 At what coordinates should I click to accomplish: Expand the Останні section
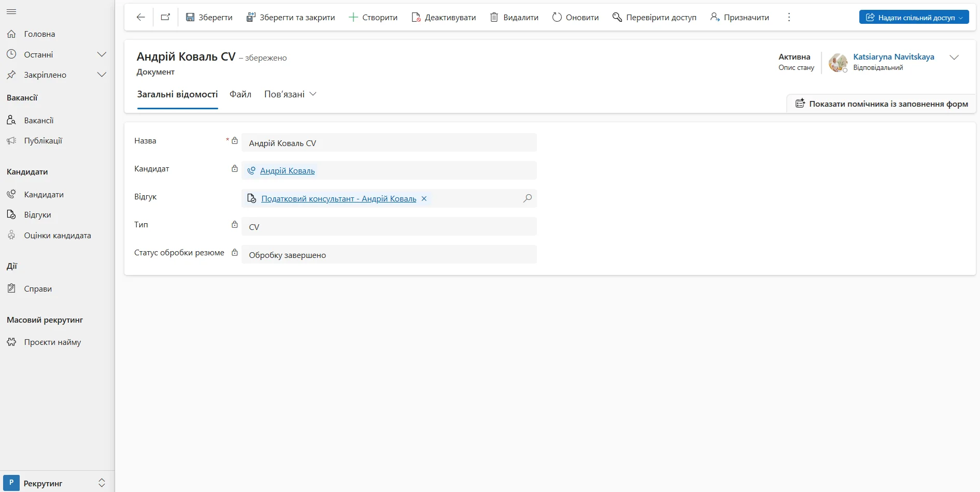point(102,54)
